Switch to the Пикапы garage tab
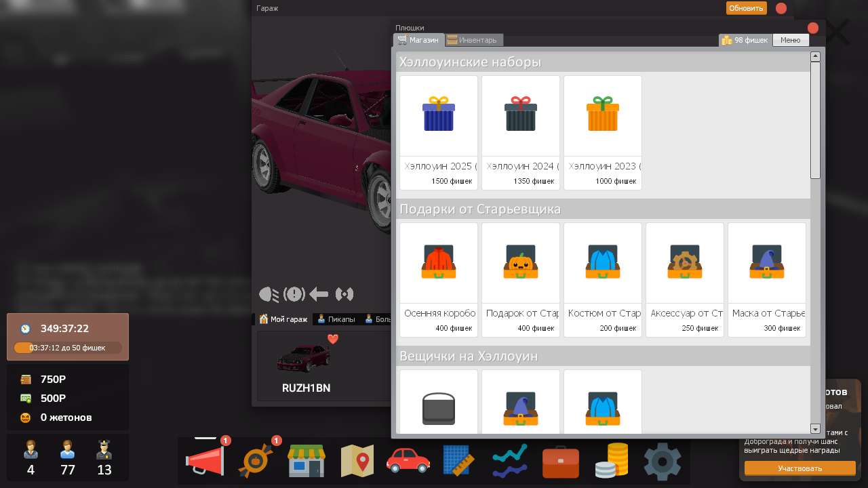This screenshot has width=868, height=488. point(336,319)
